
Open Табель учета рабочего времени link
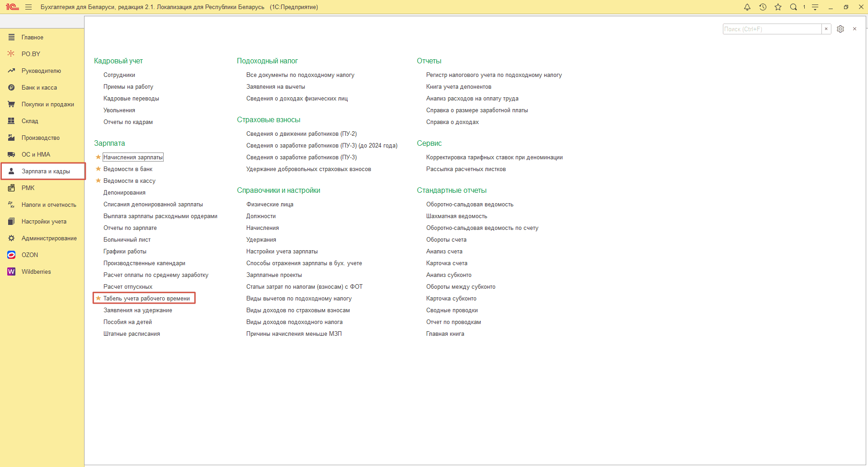pyautogui.click(x=146, y=298)
